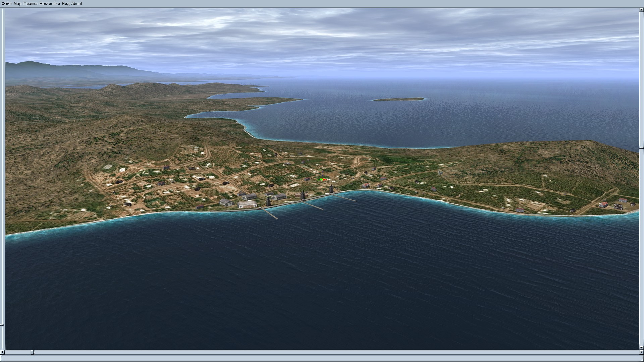The width and height of the screenshot is (644, 362).
Task: Click the leftmost pier on the shoreline
Action: (270, 214)
